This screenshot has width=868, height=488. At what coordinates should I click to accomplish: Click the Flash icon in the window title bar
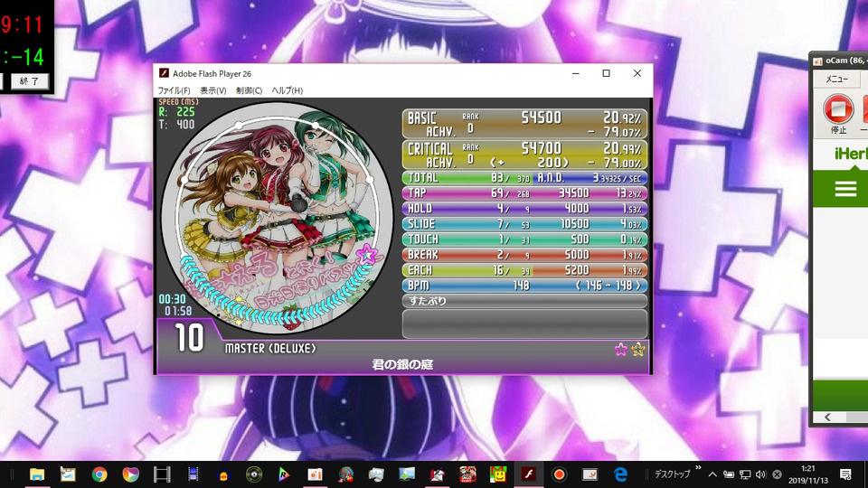pyautogui.click(x=164, y=73)
